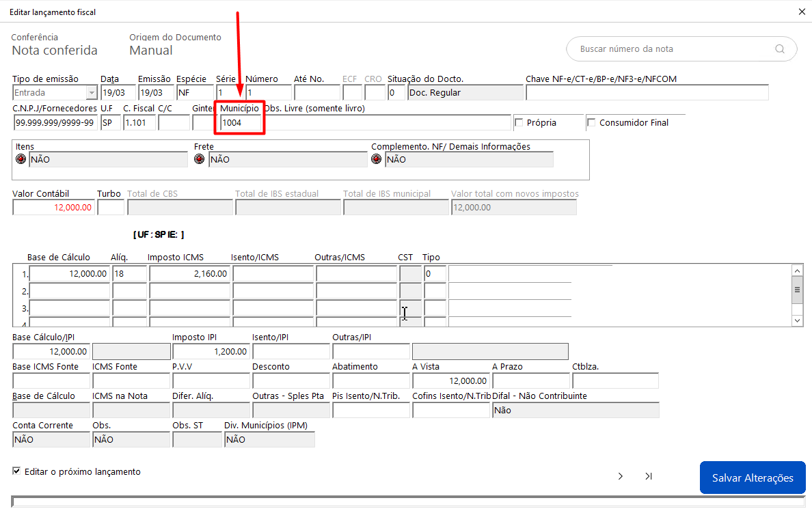Viewport: 812px width, 511px height.
Task: Click the A Prazo field
Action: 531,381
